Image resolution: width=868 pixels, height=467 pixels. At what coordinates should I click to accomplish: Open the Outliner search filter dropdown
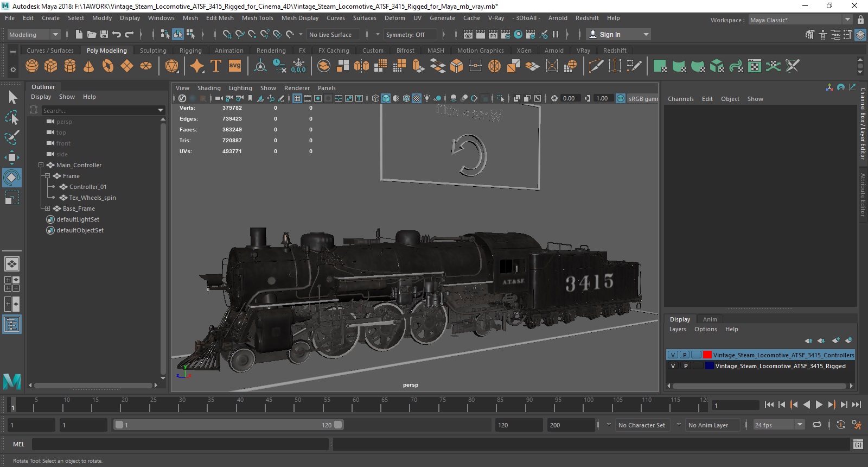(x=161, y=110)
